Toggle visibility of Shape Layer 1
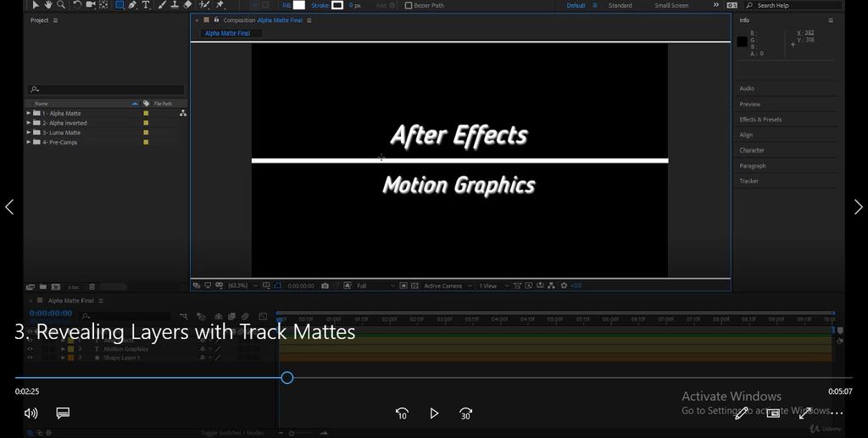Image resolution: width=868 pixels, height=438 pixels. point(30,358)
